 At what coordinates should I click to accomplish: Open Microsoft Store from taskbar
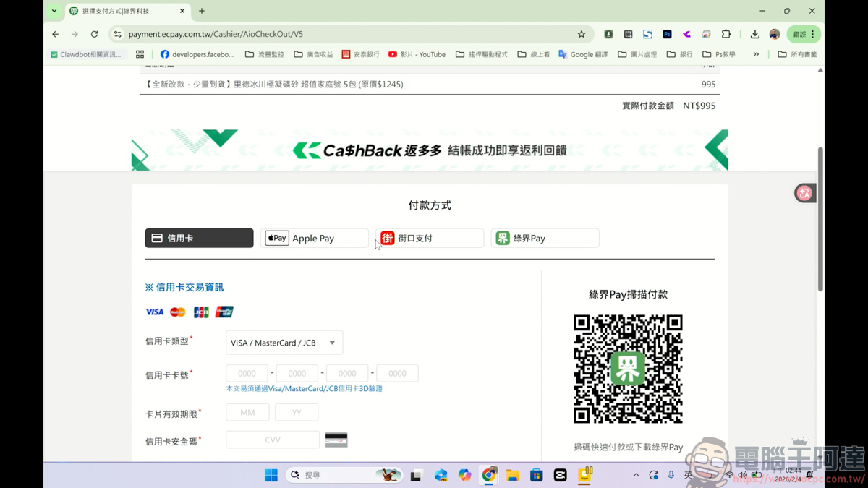coord(537,475)
